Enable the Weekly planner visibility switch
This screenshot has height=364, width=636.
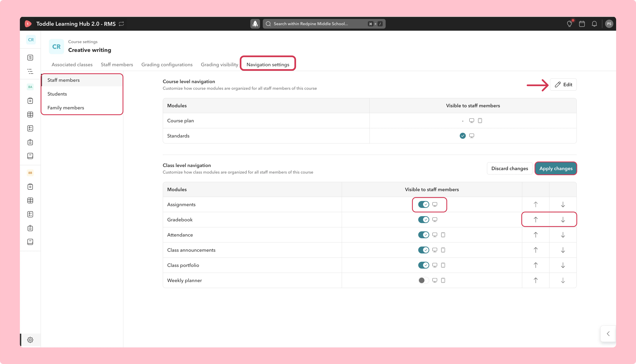(x=424, y=280)
